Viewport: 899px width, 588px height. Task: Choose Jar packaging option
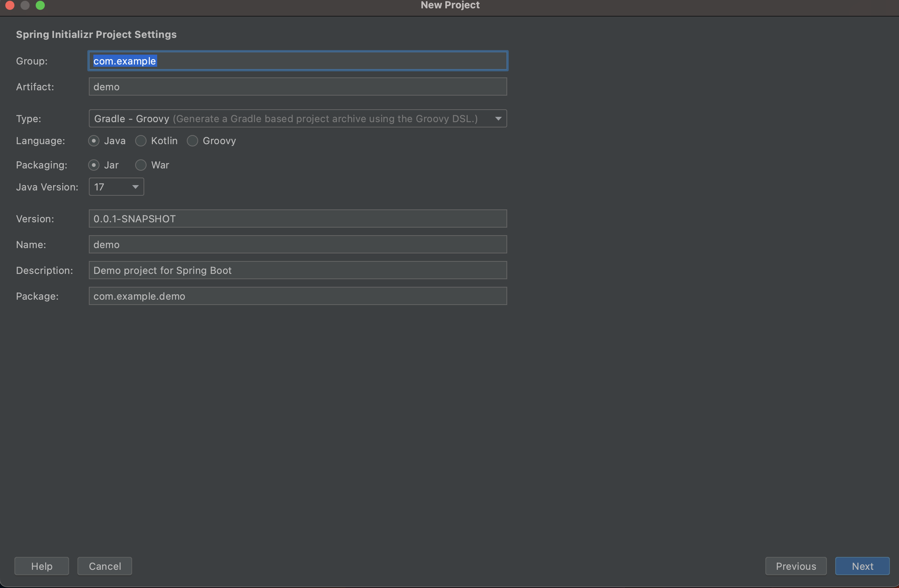[x=94, y=165]
